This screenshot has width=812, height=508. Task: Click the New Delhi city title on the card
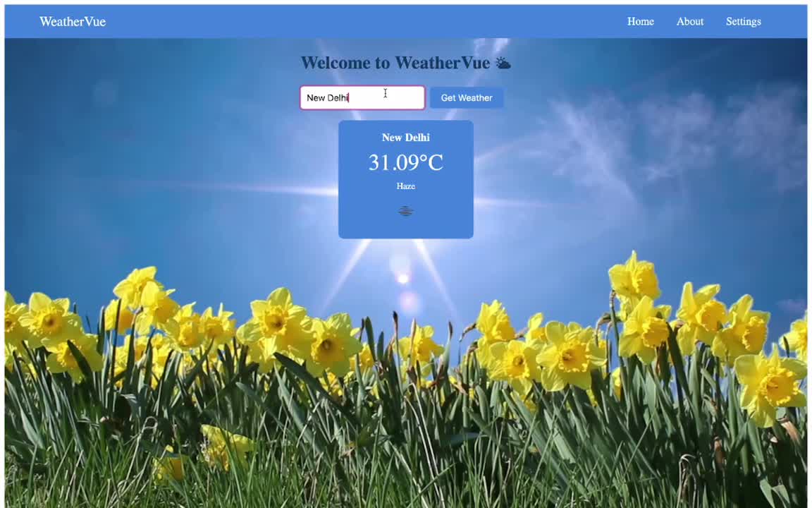tap(405, 138)
